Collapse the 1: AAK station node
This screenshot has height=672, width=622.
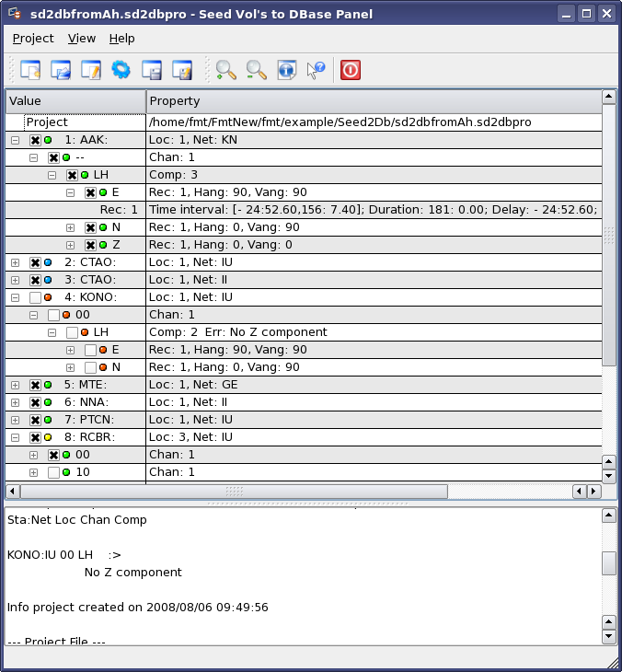click(15, 140)
